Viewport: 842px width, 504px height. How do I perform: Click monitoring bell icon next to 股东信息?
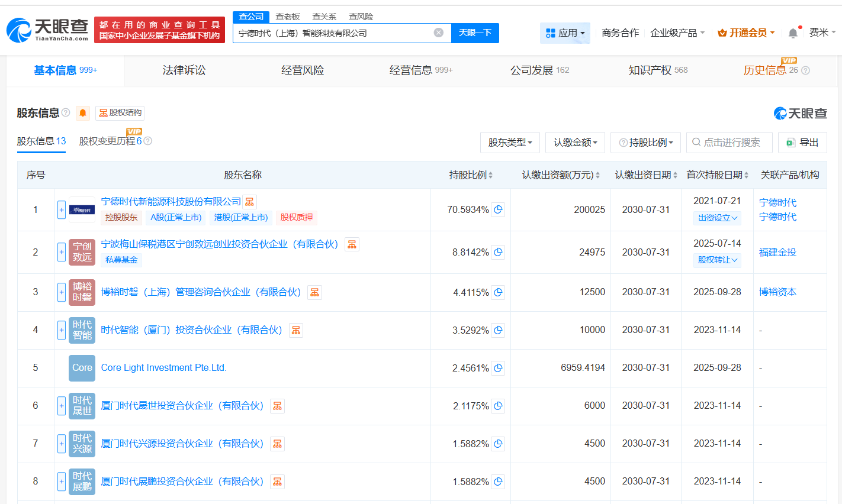[82, 113]
